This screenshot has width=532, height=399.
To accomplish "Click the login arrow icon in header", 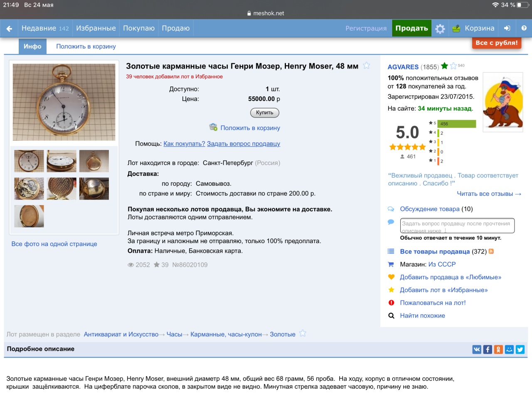I will pyautogui.click(x=507, y=28).
